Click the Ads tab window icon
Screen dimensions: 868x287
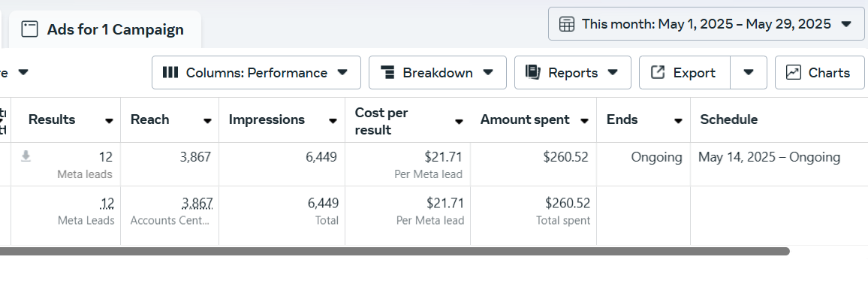point(30,29)
